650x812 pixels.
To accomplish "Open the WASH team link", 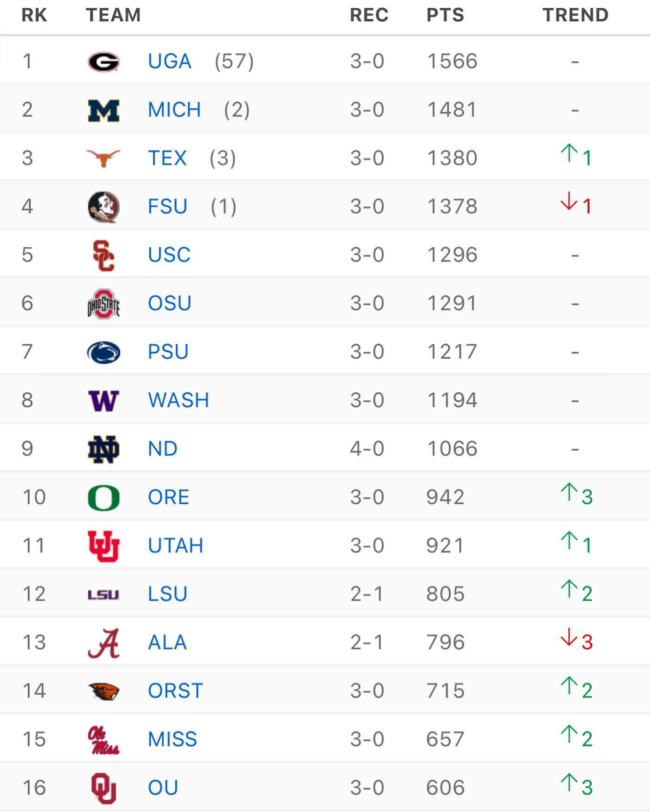I will [178, 400].
